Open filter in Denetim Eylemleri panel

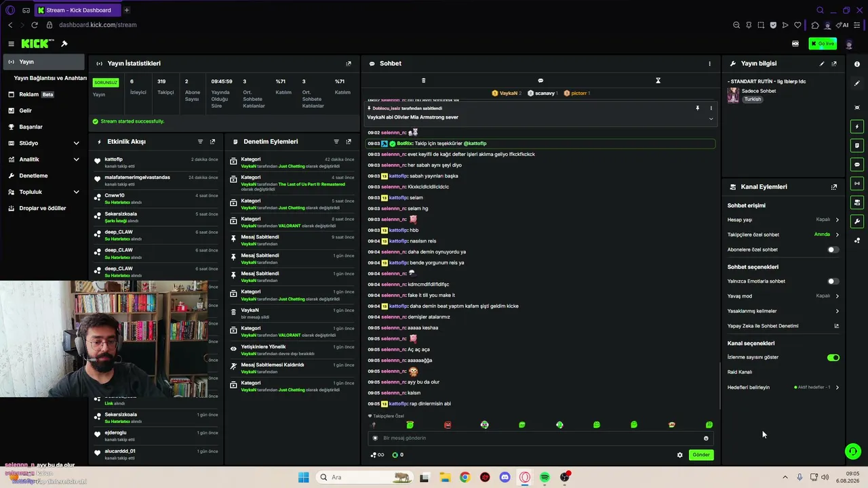[336, 142]
